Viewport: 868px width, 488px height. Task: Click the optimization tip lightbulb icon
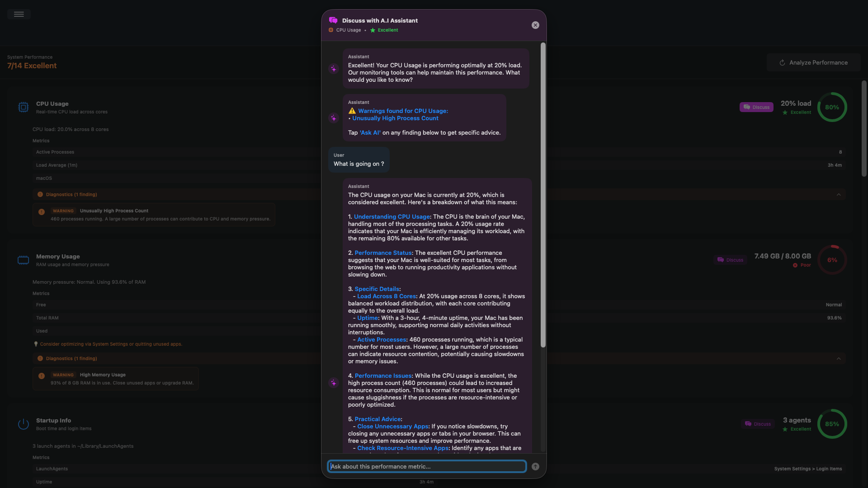[x=36, y=344]
